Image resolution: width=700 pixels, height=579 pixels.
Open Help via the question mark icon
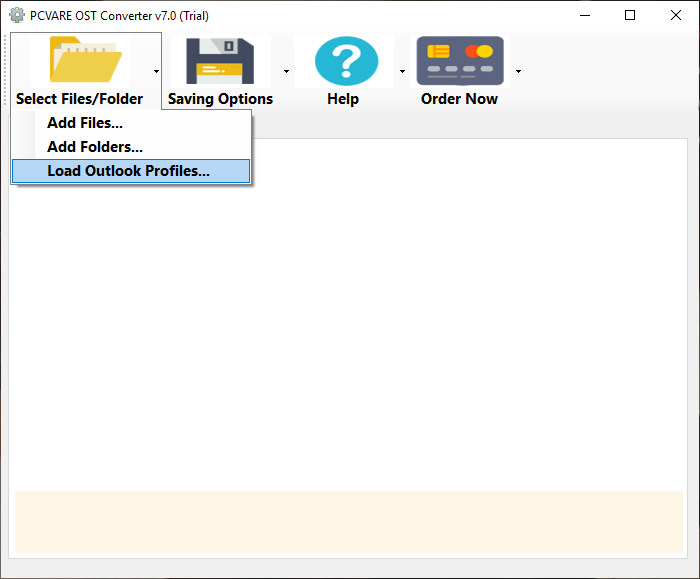[x=346, y=61]
